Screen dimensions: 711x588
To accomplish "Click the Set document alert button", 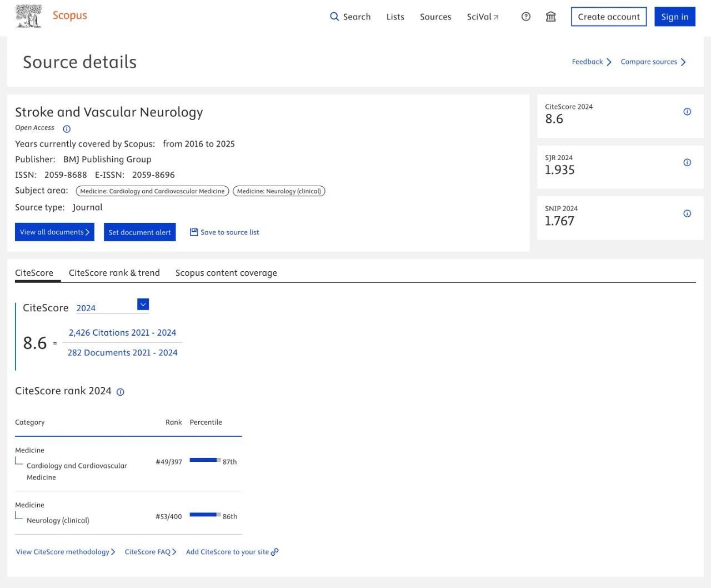I will point(139,232).
